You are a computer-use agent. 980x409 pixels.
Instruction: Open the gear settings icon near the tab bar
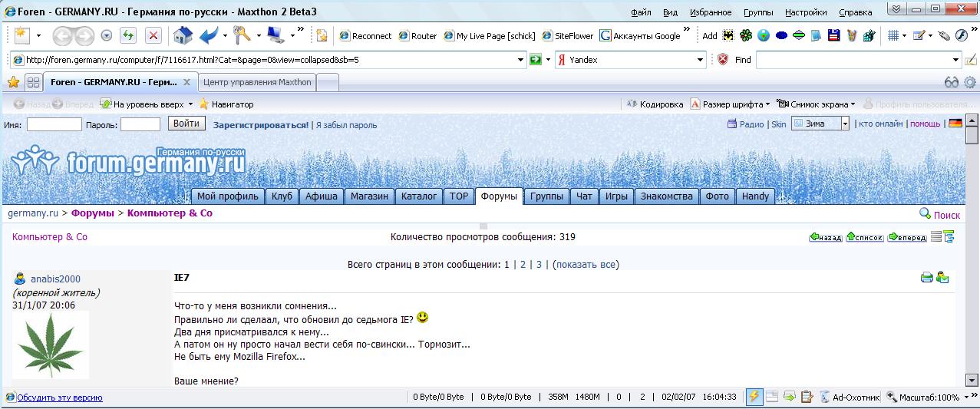[x=970, y=82]
